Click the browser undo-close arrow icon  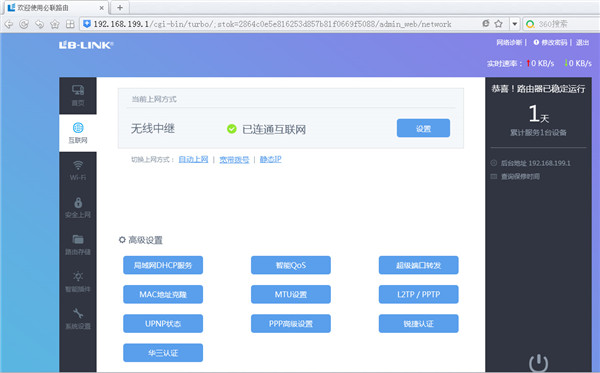click(39, 24)
